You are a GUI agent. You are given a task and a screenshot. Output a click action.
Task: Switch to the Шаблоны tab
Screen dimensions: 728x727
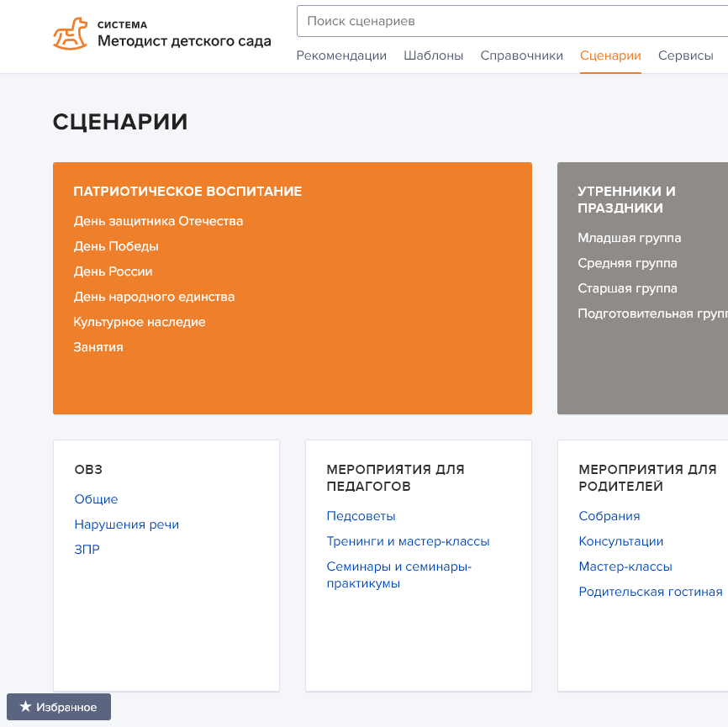[x=433, y=55]
